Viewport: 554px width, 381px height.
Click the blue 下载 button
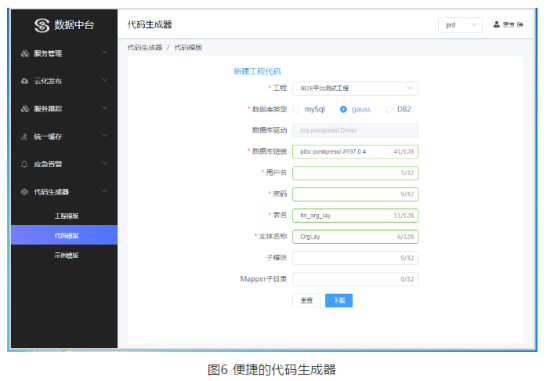pyautogui.click(x=339, y=300)
